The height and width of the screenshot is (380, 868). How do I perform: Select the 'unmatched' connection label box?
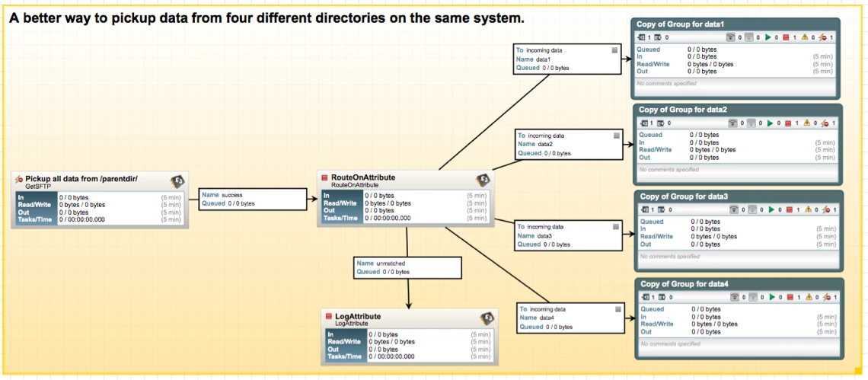[408, 267]
